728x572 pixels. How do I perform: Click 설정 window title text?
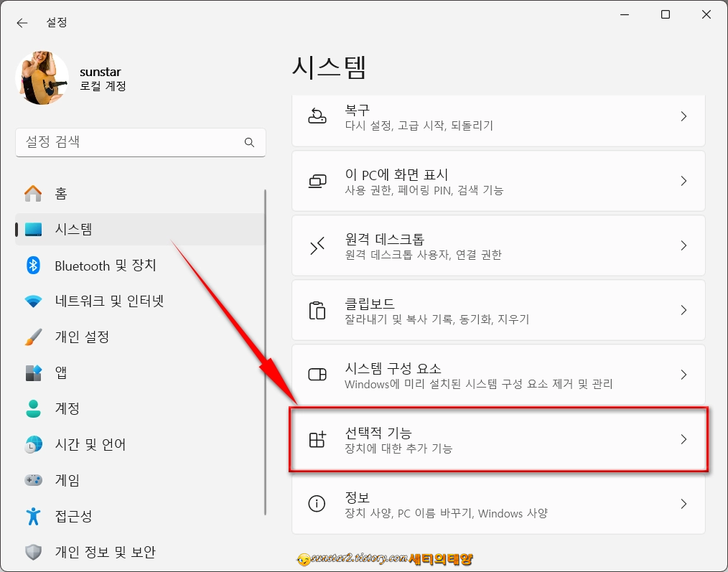(57, 22)
